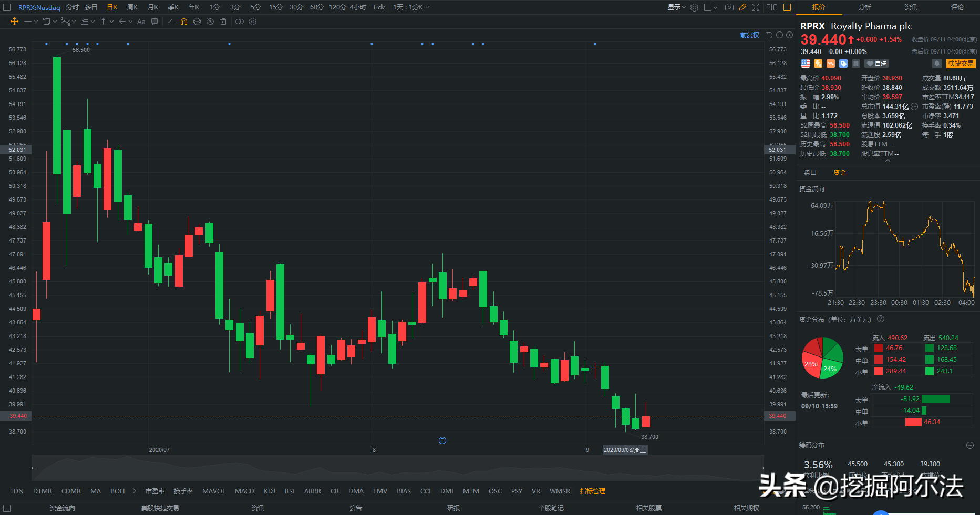980x515 pixels.
Task: Select the 周K timeframe
Action: point(132,7)
